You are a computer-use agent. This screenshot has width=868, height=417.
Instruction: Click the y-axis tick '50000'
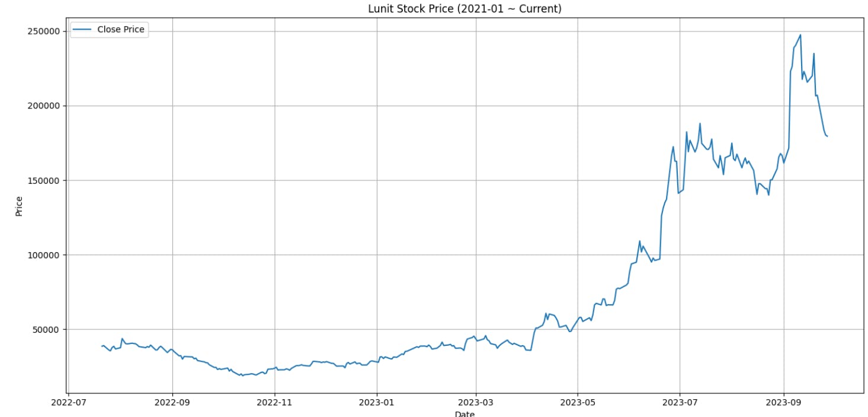tap(46, 330)
